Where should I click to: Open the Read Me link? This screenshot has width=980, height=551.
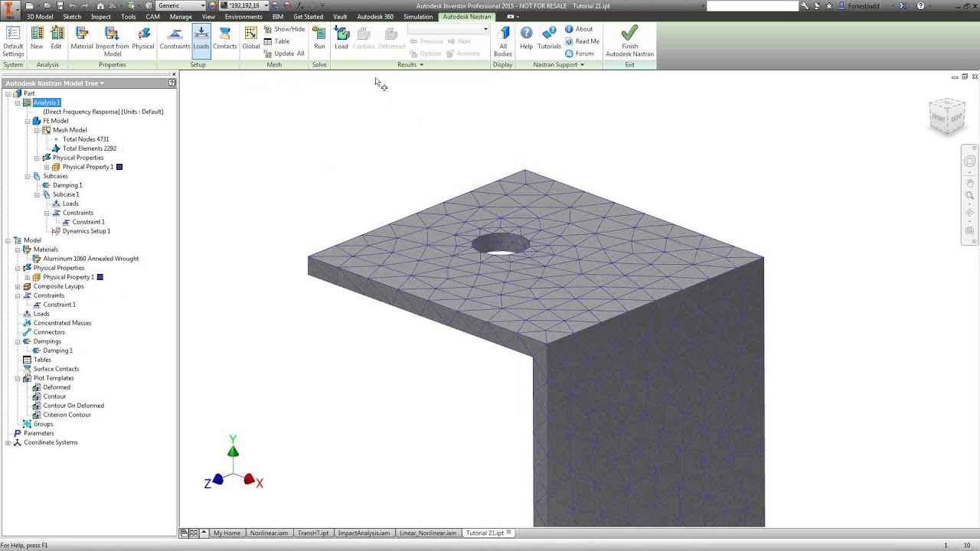(582, 41)
